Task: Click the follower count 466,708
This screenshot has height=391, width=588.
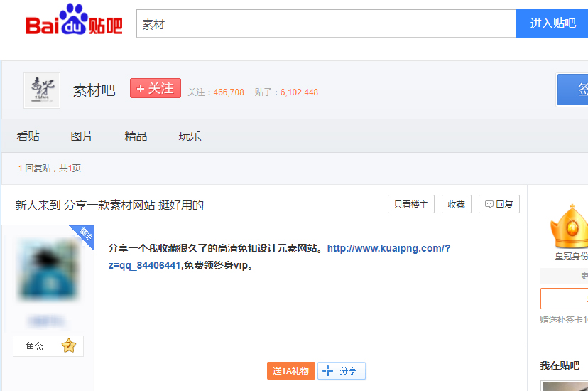Action: coord(229,92)
